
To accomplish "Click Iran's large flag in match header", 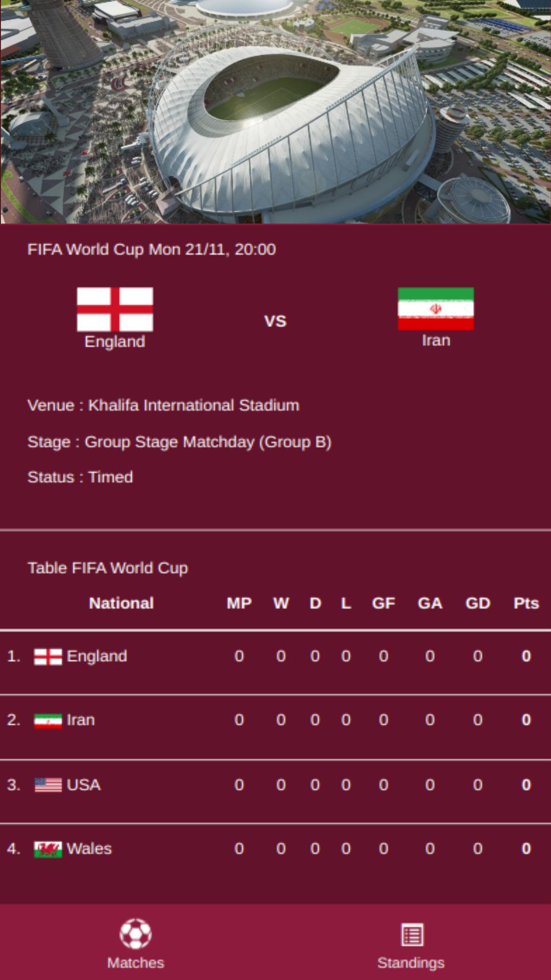I will 436,309.
